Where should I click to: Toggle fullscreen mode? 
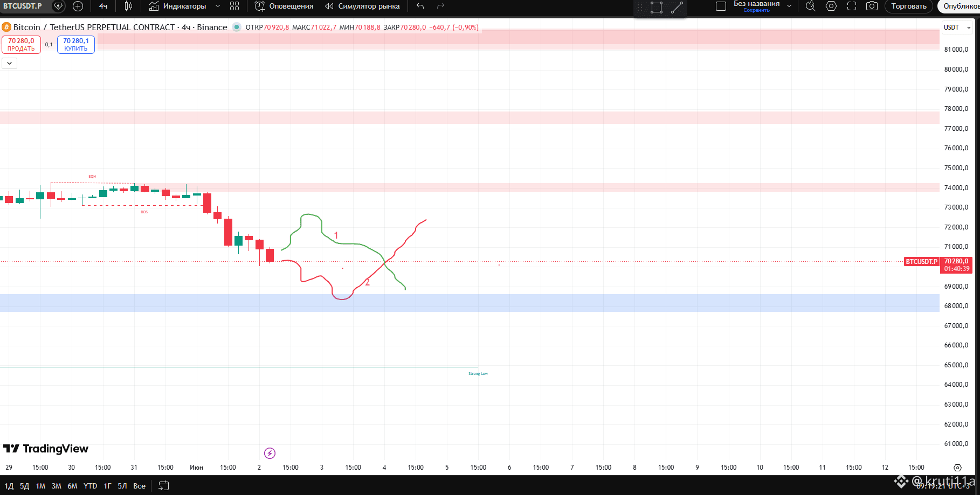coord(852,6)
